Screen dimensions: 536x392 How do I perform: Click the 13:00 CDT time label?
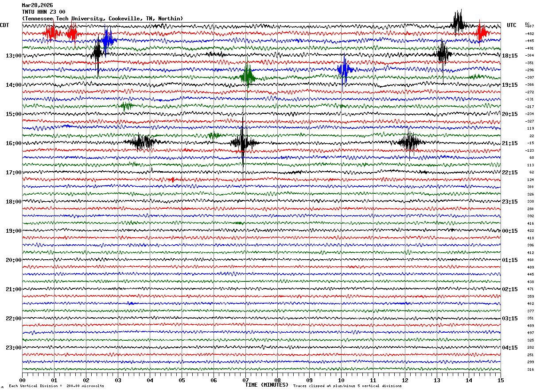(13, 56)
